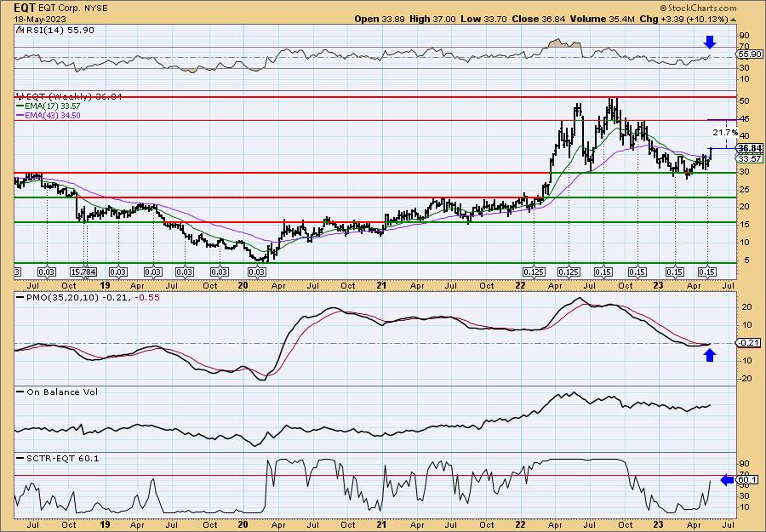Click the 33.57 EMA axis tag
Image resolution: width=766 pixels, height=532 pixels.
750,159
